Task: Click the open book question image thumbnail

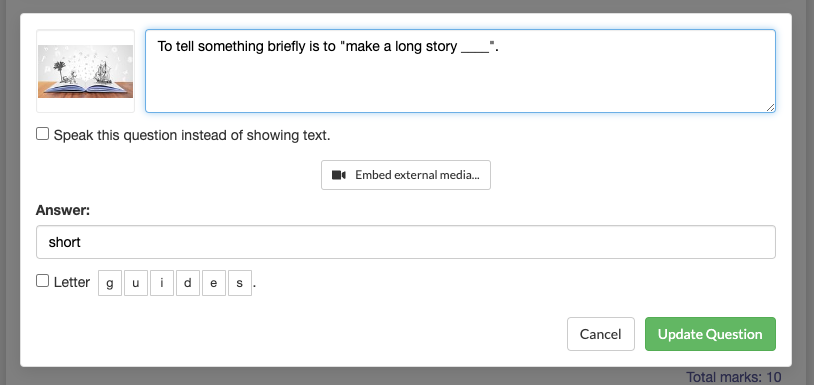Action: tap(85, 71)
